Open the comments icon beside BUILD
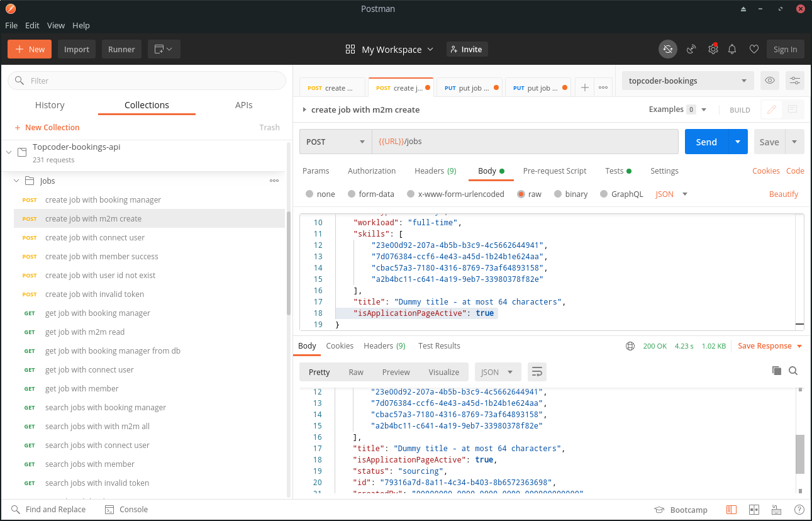The width and height of the screenshot is (812, 521). [792, 109]
